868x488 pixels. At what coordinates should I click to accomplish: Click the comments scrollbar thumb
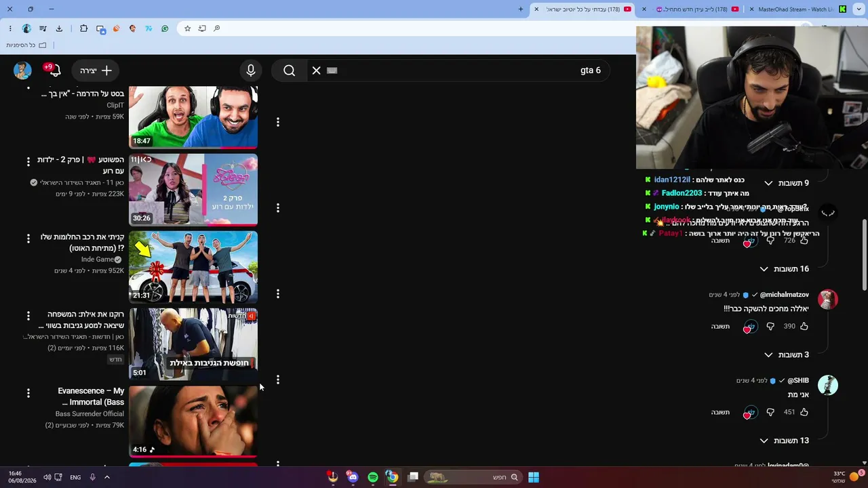click(x=864, y=254)
